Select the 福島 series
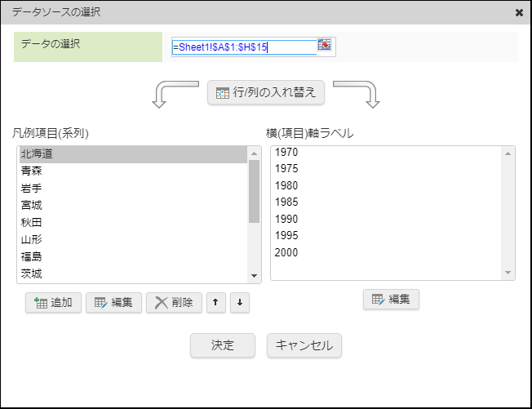The height and width of the screenshot is (409, 532). click(133, 256)
